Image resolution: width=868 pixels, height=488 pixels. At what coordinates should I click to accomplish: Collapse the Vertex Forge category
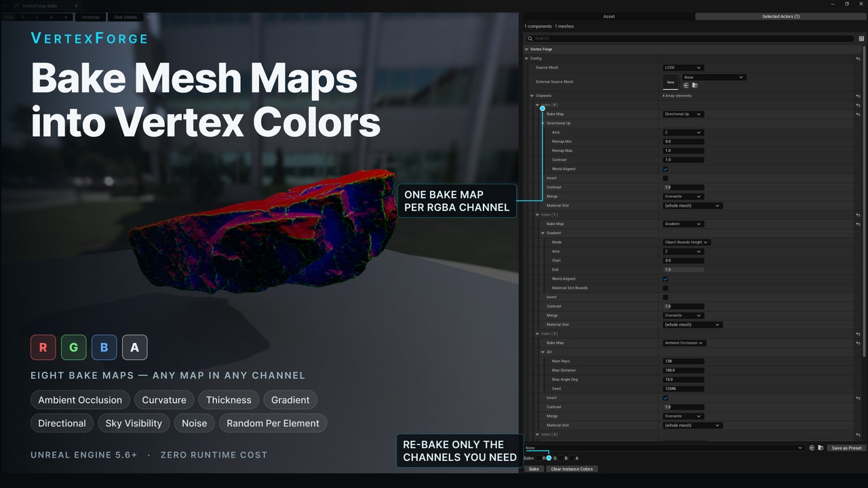point(526,49)
